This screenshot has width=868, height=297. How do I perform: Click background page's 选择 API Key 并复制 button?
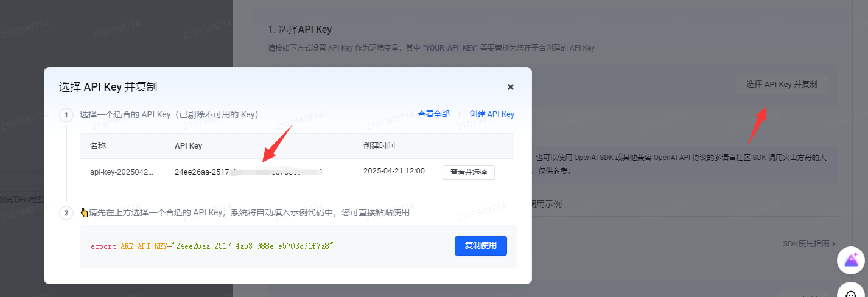782,84
